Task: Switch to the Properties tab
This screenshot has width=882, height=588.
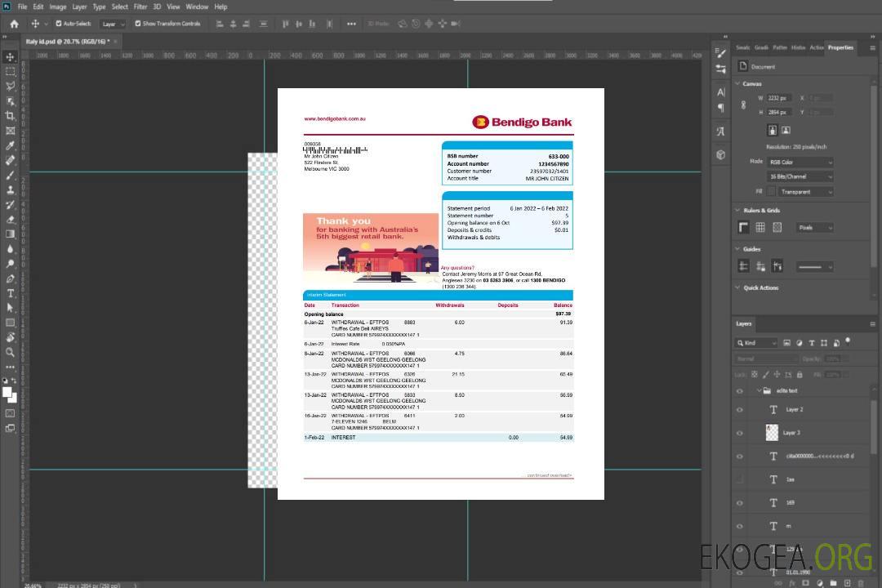Action: (x=840, y=48)
